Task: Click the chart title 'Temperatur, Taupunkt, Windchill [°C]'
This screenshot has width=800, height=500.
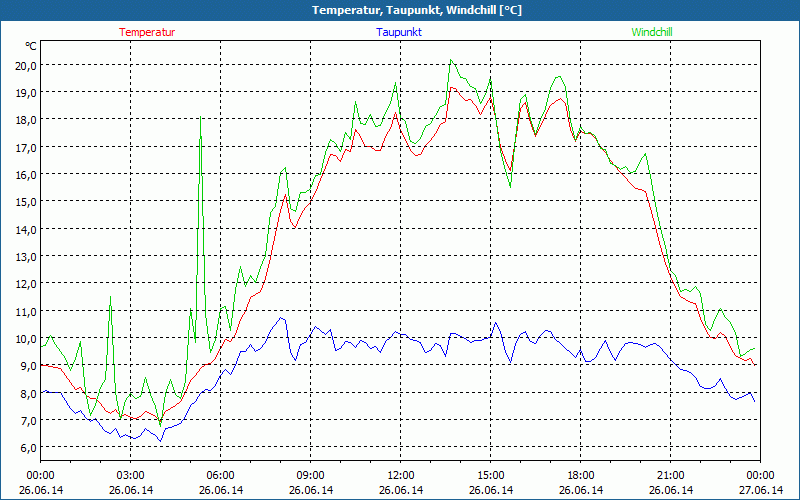Action: pos(417,10)
